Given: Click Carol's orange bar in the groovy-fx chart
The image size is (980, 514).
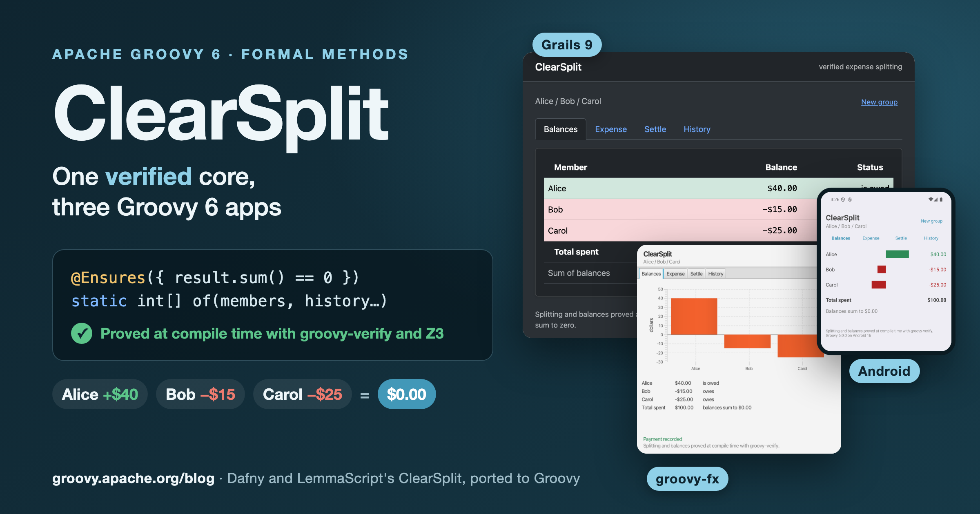Looking at the screenshot, I should (x=800, y=346).
